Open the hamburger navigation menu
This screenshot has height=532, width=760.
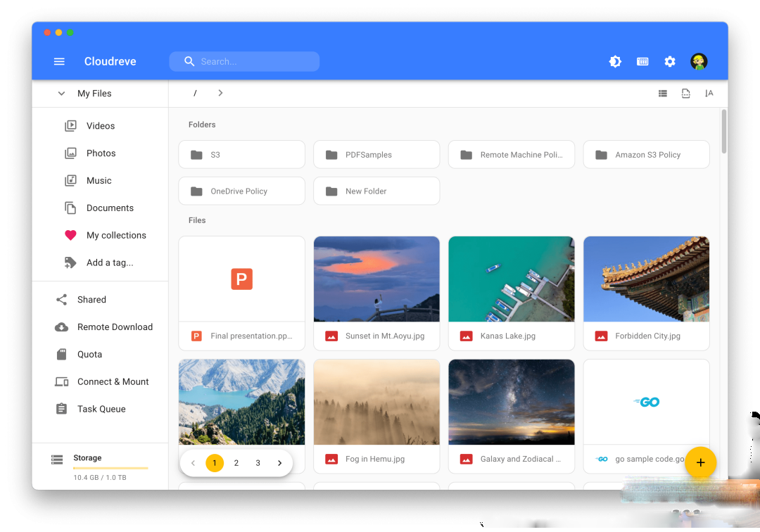click(59, 61)
